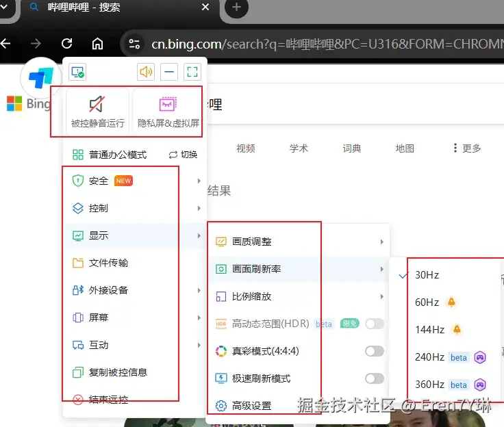The width and height of the screenshot is (504, 427).
Task: Expand the 画质调整 submenu arrow
Action: pos(382,242)
